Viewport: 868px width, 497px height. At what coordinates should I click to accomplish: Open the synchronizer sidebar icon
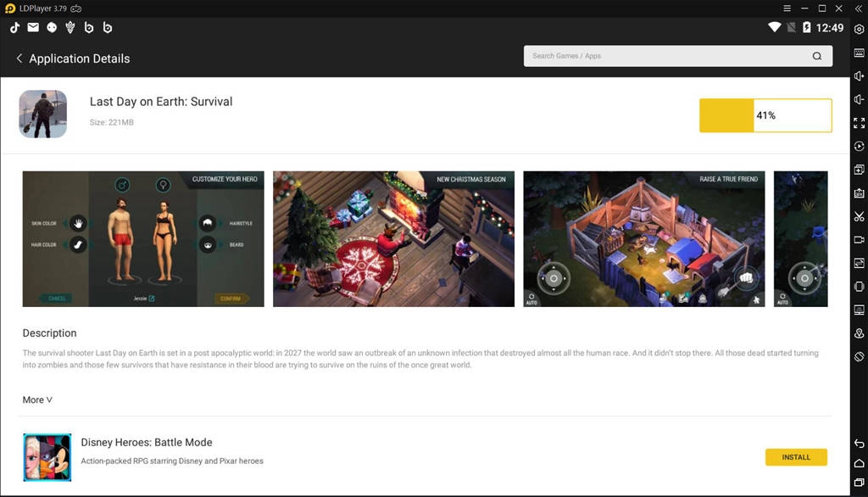860,263
